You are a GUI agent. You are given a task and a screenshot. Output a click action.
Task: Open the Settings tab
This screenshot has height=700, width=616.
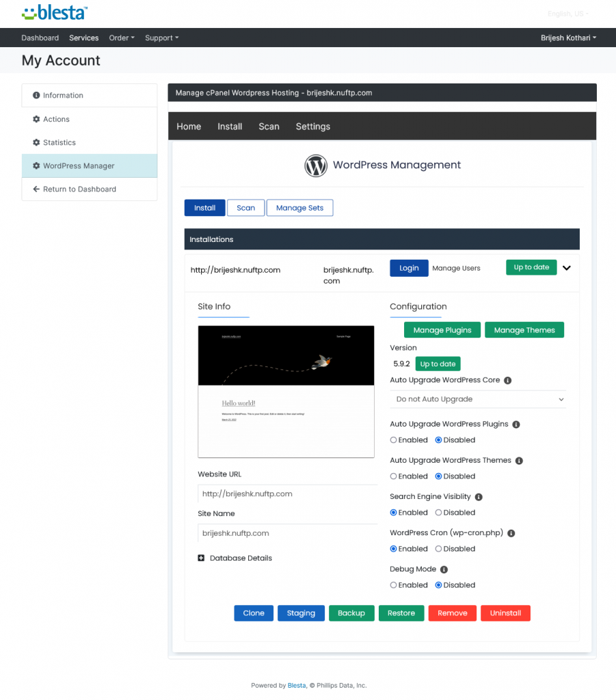point(313,126)
